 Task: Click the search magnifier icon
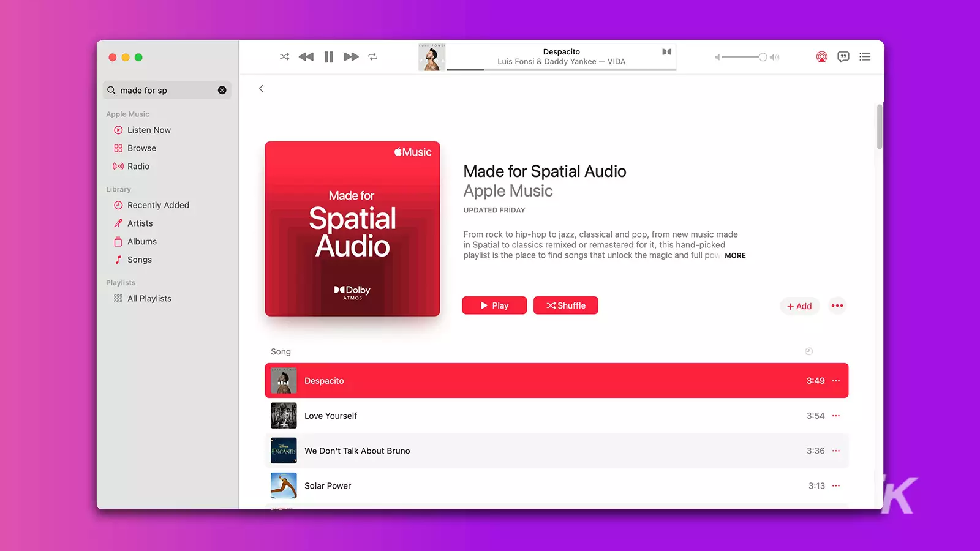pyautogui.click(x=111, y=90)
